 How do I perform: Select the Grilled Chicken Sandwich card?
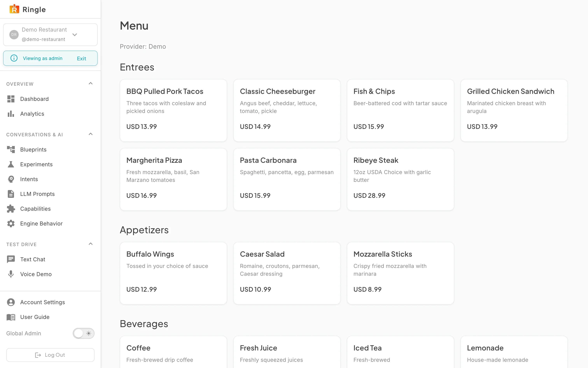pyautogui.click(x=514, y=110)
